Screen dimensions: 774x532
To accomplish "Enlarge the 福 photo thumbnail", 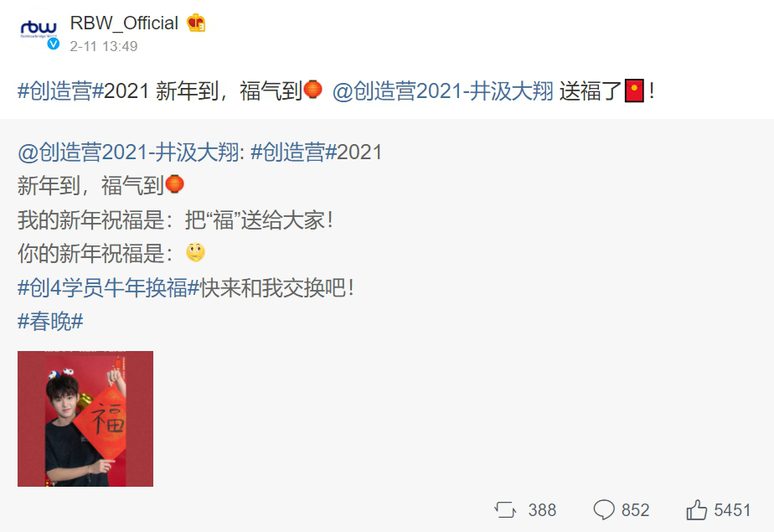I will pyautogui.click(x=85, y=419).
